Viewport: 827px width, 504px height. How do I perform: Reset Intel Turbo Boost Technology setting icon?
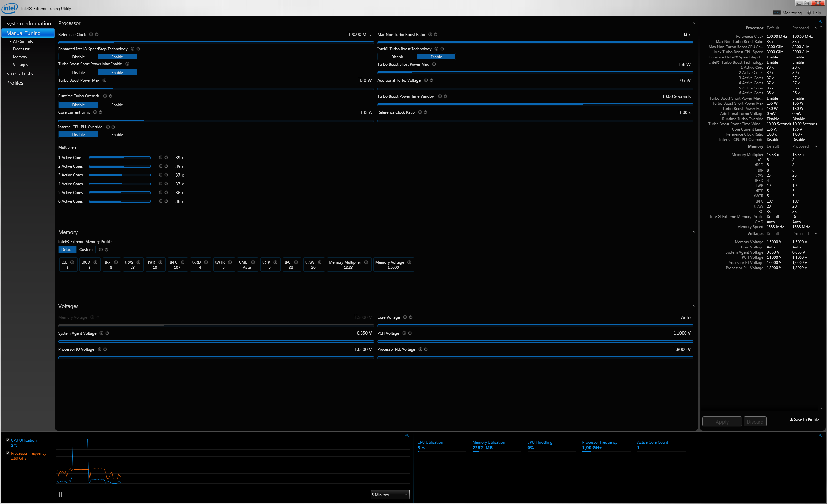(442, 49)
